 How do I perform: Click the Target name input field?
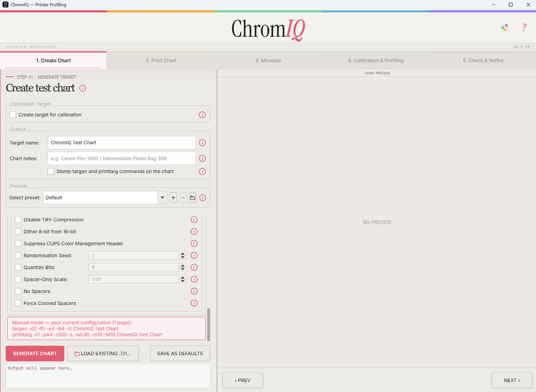pos(121,143)
